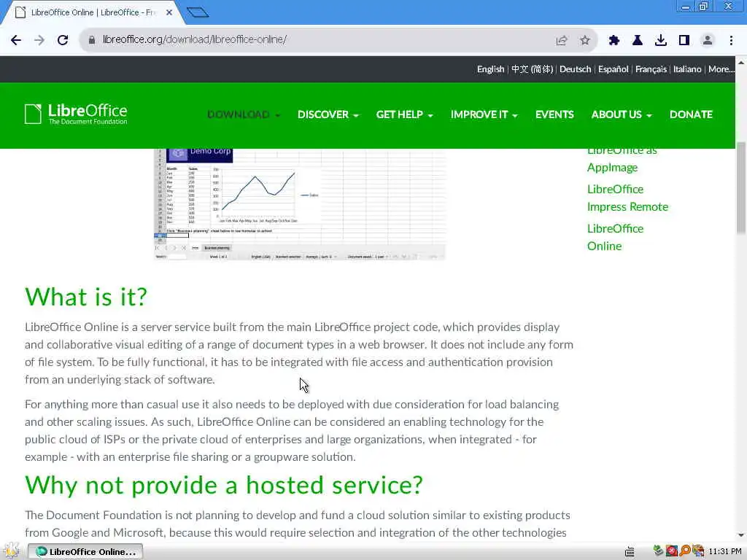747x560 pixels.
Task: Click the share page icon in address bar
Action: (x=562, y=41)
